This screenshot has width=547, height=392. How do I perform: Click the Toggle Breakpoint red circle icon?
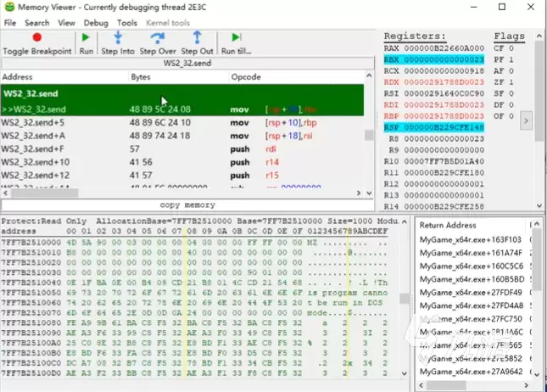coord(37,37)
